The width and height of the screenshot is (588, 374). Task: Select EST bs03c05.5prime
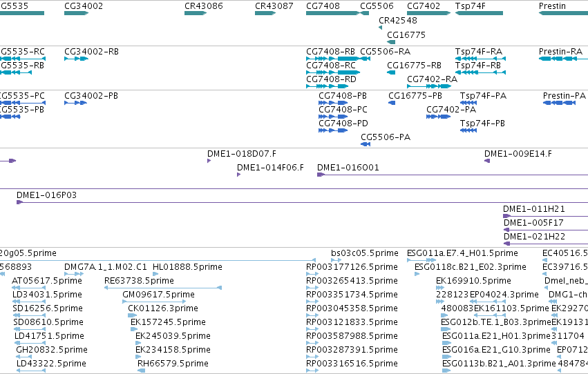click(365, 253)
